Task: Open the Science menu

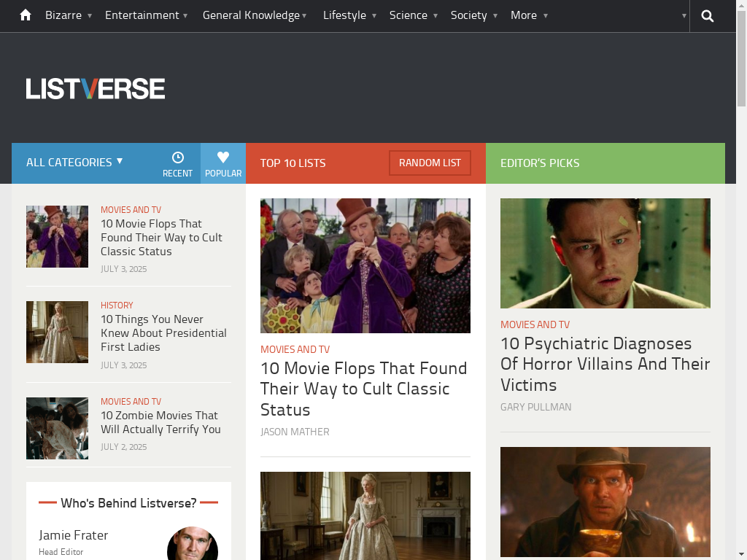Action: click(x=409, y=15)
